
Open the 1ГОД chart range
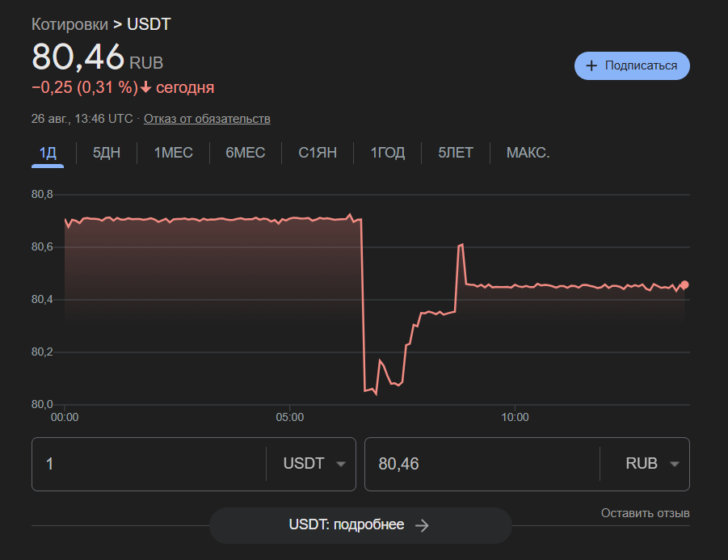(x=388, y=152)
